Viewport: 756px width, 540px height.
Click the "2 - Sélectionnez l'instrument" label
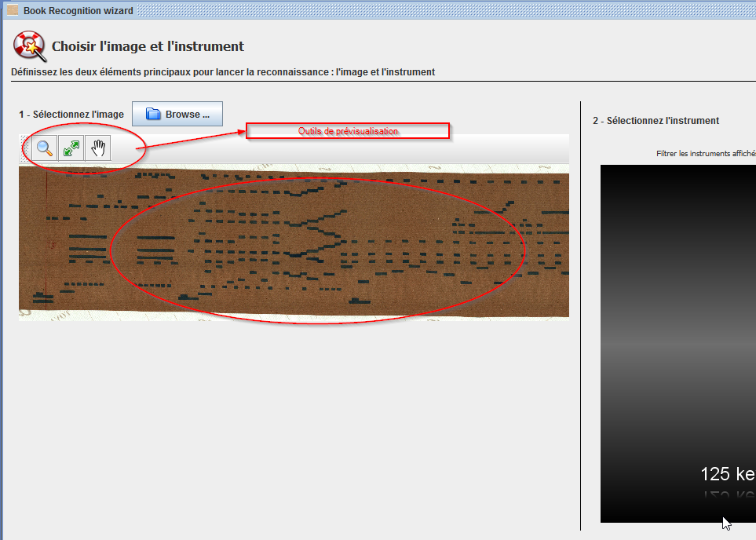click(656, 121)
